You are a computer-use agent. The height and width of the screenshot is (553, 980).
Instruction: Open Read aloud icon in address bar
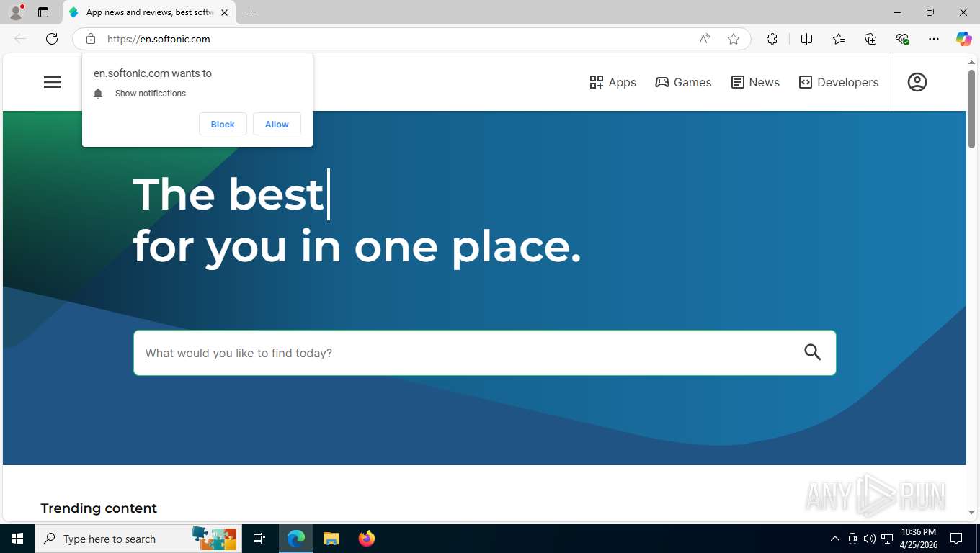(705, 39)
